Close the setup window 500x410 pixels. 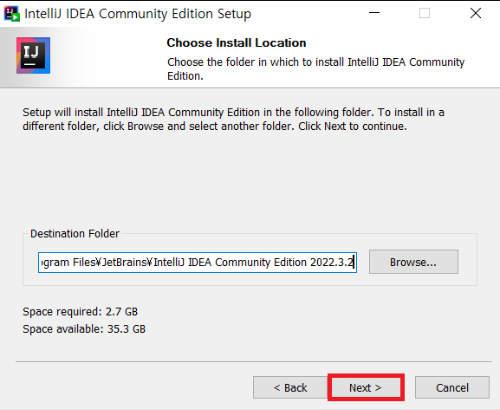pyautogui.click(x=476, y=13)
